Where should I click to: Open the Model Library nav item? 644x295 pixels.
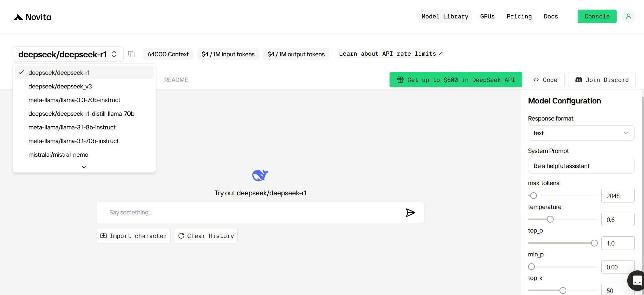[445, 16]
